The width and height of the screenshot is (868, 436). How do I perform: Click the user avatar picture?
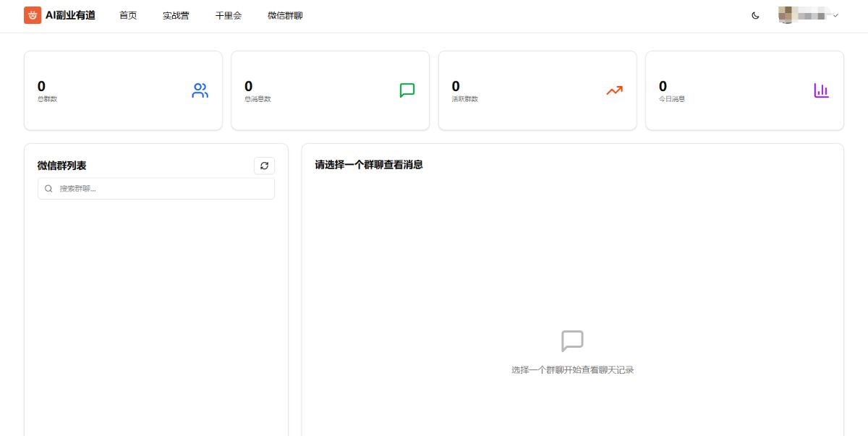pos(788,15)
